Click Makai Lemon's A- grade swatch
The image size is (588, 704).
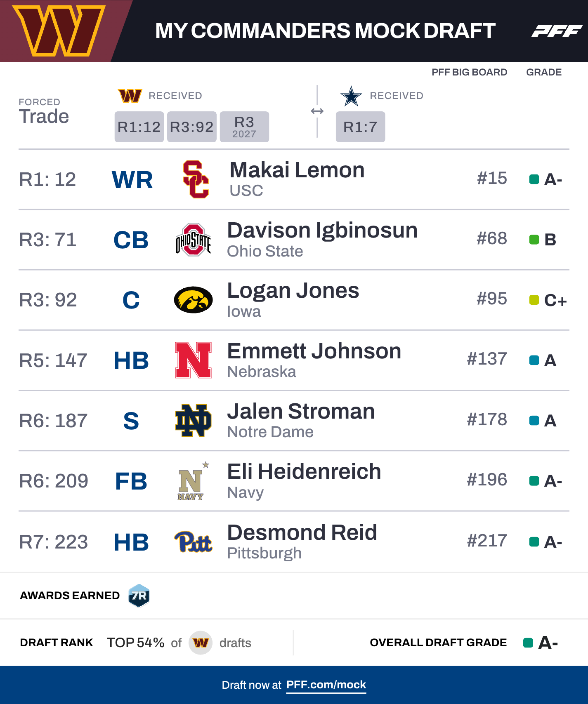(x=534, y=179)
